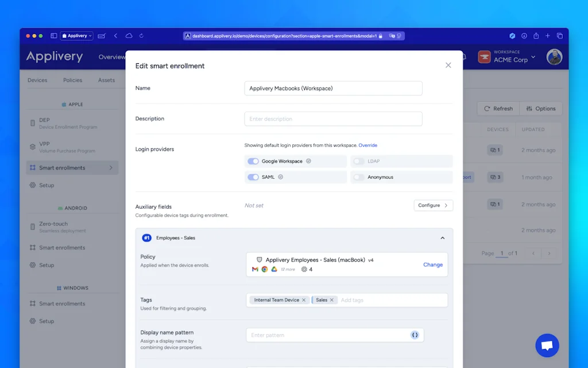Click the Safari sidebar toggle icon
Viewport: 588px width, 368px height.
54,36
